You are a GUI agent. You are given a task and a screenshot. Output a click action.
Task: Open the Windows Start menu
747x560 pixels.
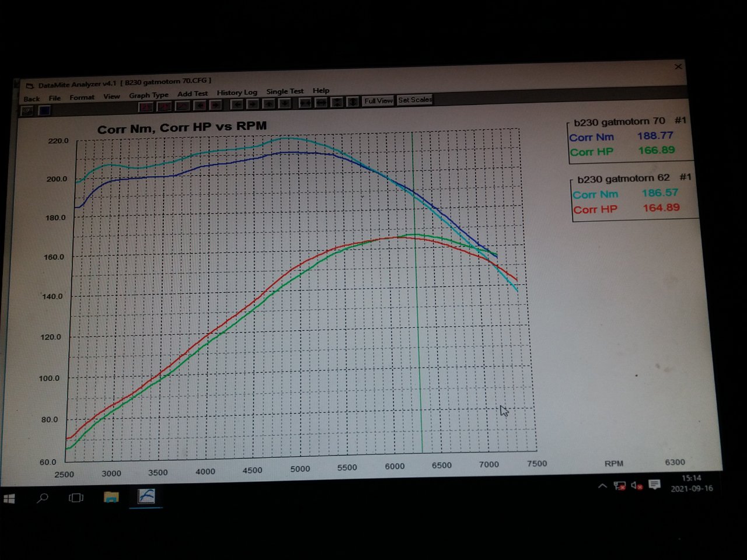(9, 499)
